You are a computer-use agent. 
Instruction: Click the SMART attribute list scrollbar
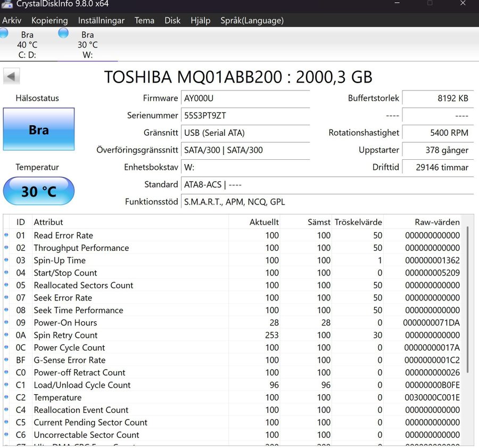(x=468, y=299)
